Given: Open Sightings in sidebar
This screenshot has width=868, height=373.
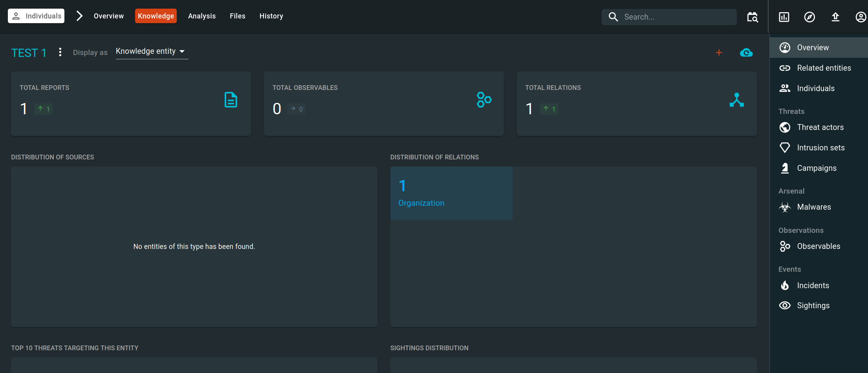Looking at the screenshot, I should [819, 305].
